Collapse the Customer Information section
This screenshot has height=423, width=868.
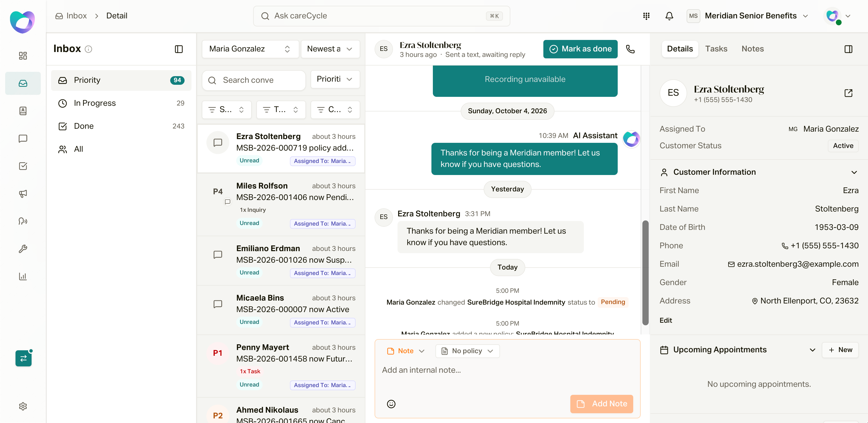[x=854, y=172]
